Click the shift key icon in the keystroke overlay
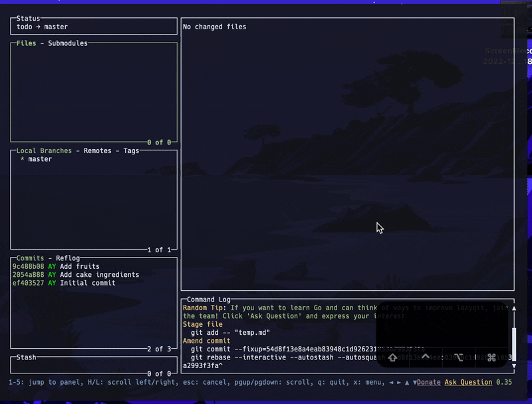532x404 pixels. point(392,357)
